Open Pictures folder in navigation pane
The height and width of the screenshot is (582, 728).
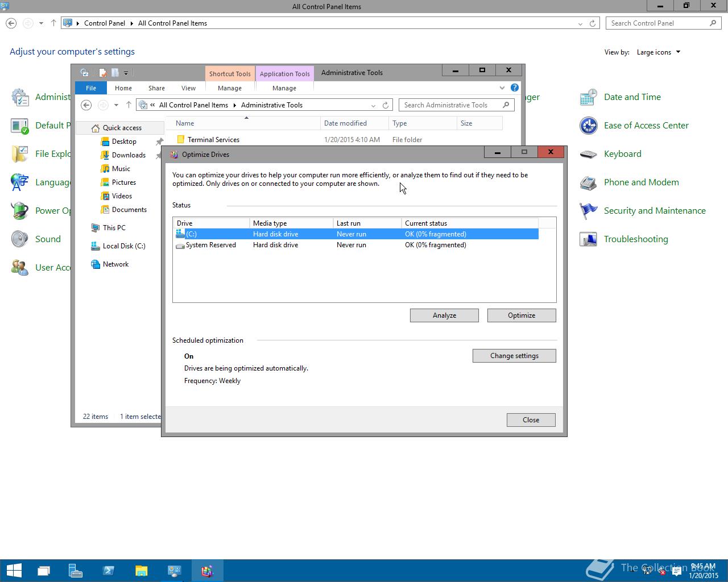(123, 182)
